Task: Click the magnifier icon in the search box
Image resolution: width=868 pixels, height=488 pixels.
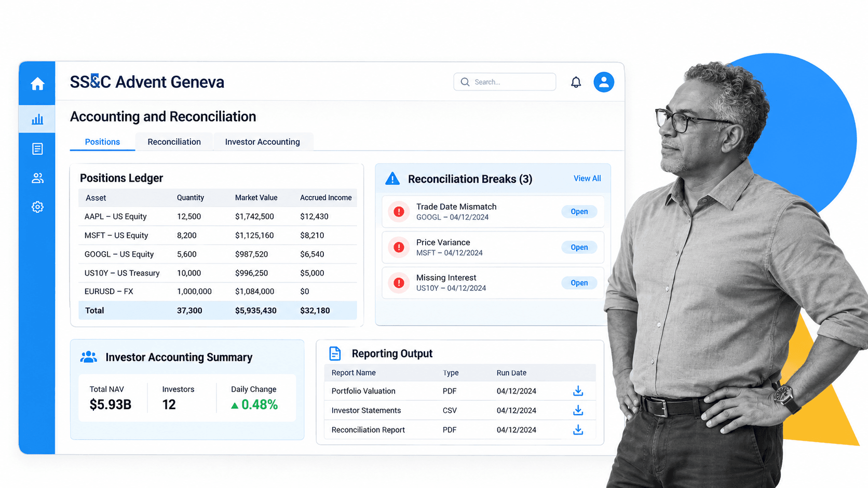Action: [465, 82]
